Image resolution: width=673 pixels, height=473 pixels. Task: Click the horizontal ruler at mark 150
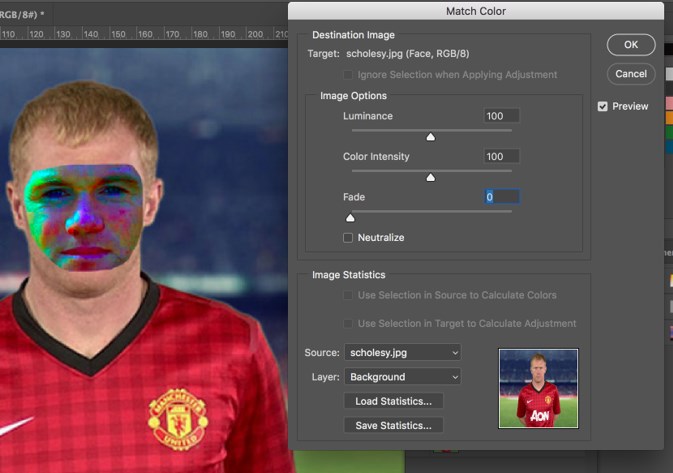coord(118,34)
